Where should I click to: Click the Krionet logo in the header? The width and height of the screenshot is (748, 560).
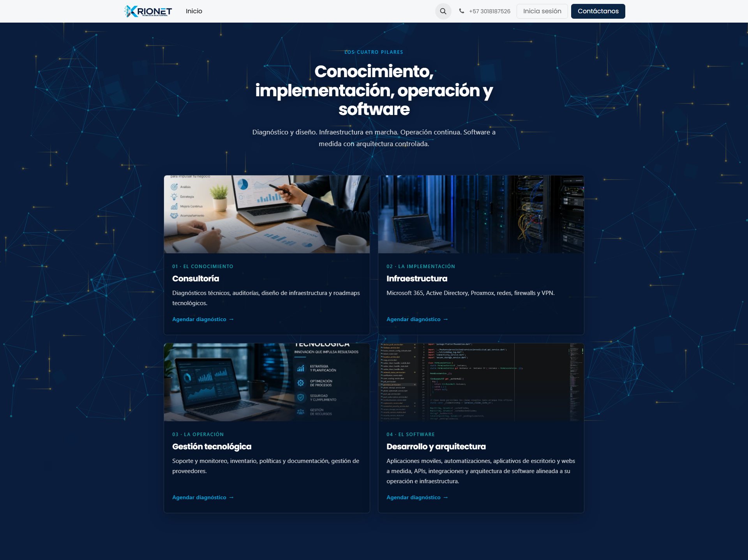148,11
